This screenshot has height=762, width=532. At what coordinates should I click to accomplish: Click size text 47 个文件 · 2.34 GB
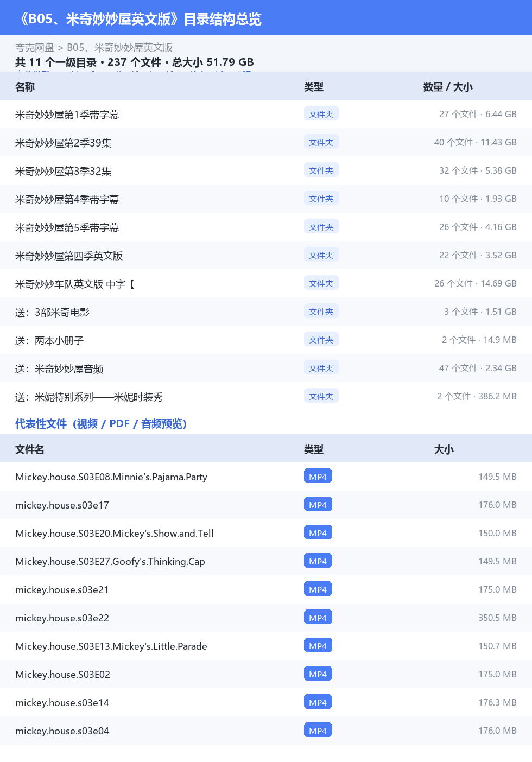tap(478, 368)
